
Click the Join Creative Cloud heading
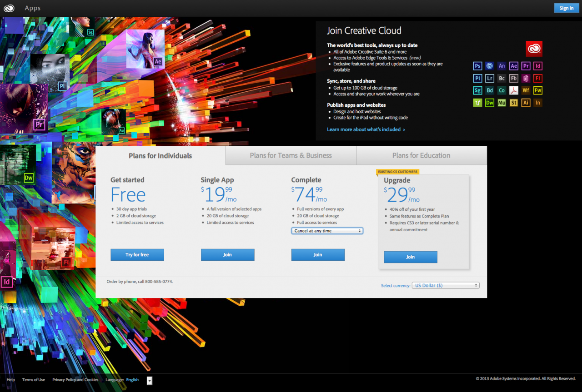point(364,31)
